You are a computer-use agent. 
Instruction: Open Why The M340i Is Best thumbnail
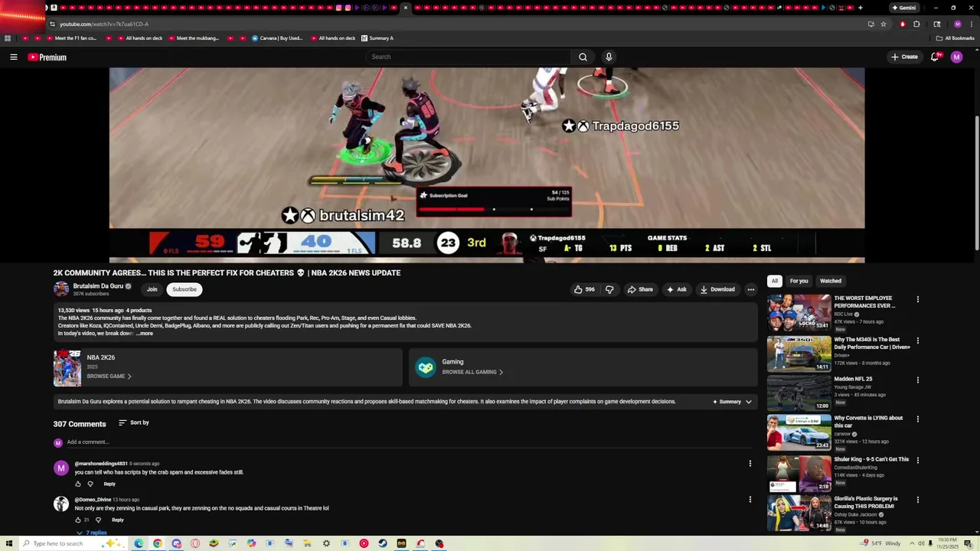coord(799,354)
